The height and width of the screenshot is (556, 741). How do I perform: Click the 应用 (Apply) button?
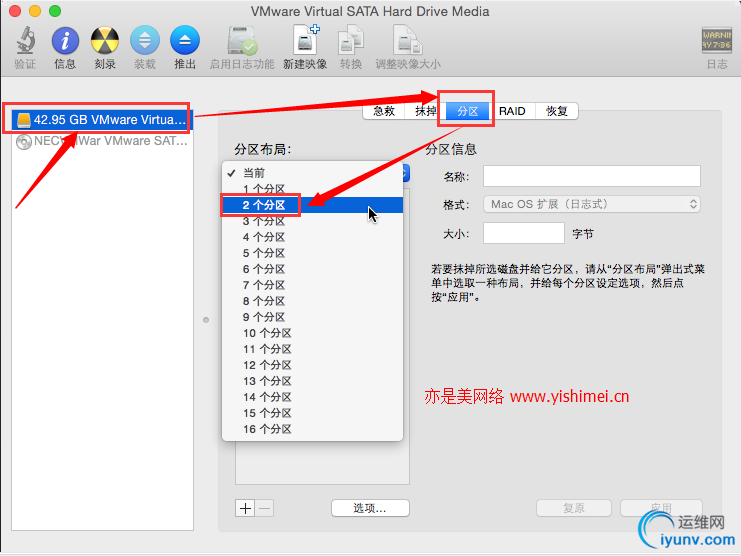click(x=661, y=508)
